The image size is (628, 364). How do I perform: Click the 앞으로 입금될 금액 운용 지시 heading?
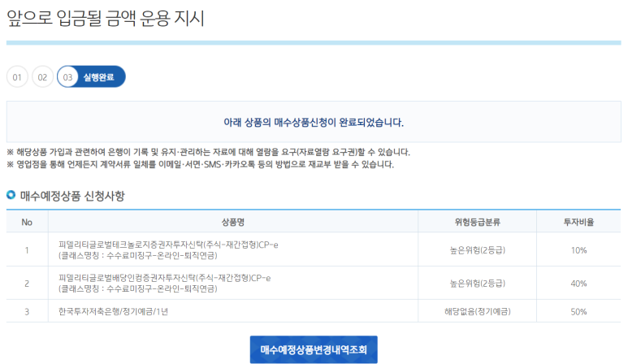coord(106,19)
